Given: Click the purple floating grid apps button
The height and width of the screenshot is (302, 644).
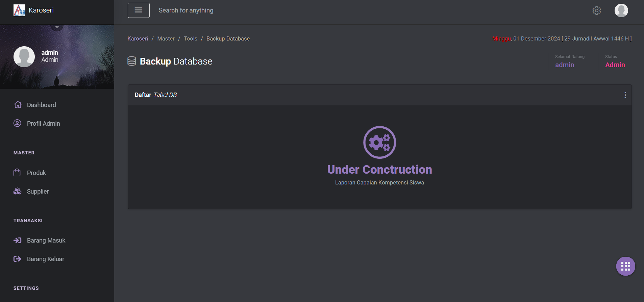Looking at the screenshot, I should click(625, 266).
